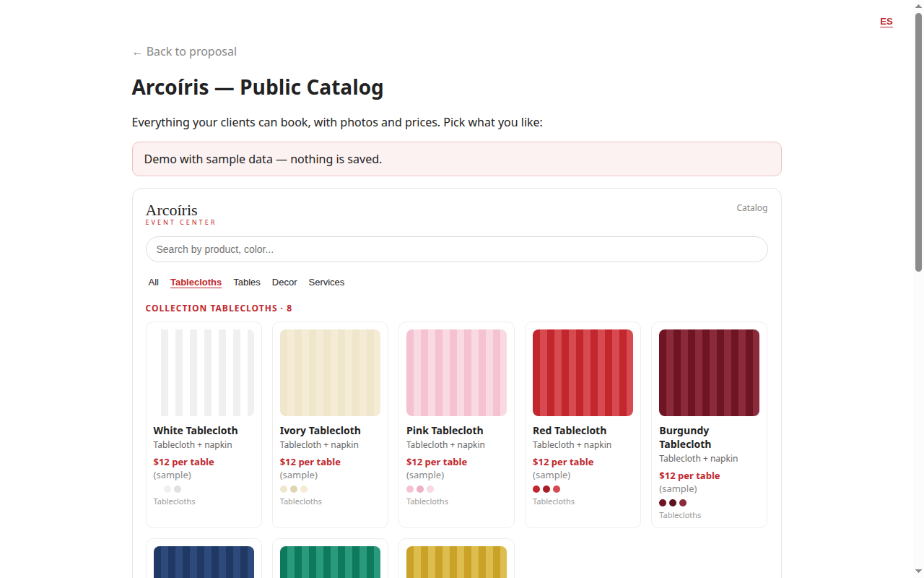Image resolution: width=924 pixels, height=578 pixels.
Task: Focus the Search by product, color field
Action: (x=456, y=249)
